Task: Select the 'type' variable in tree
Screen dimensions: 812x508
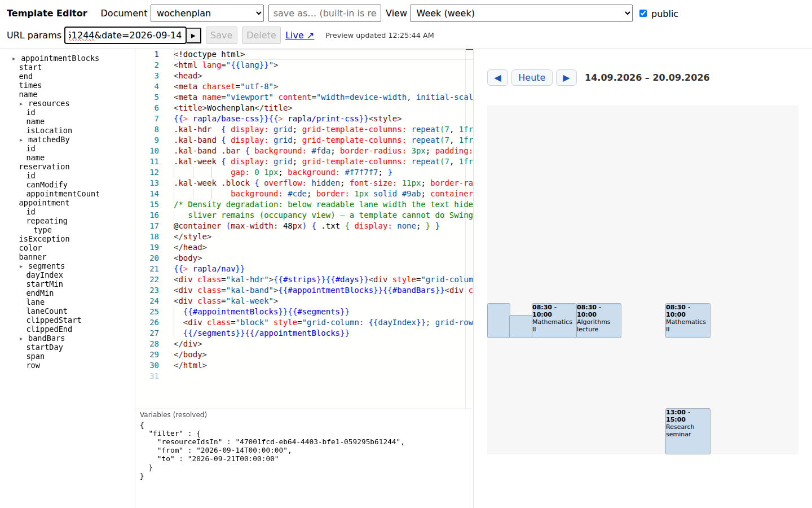Action: tap(43, 230)
